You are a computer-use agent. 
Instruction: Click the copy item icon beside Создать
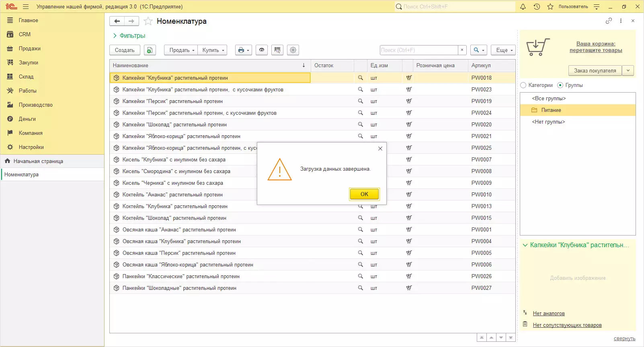[x=150, y=50]
